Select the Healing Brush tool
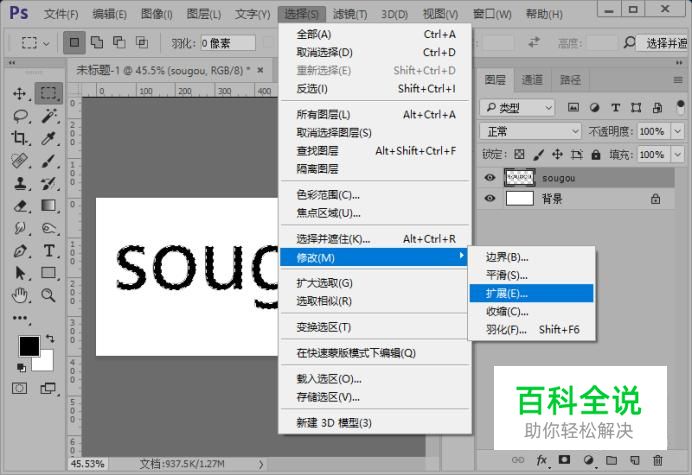692x475 pixels. tap(19, 161)
